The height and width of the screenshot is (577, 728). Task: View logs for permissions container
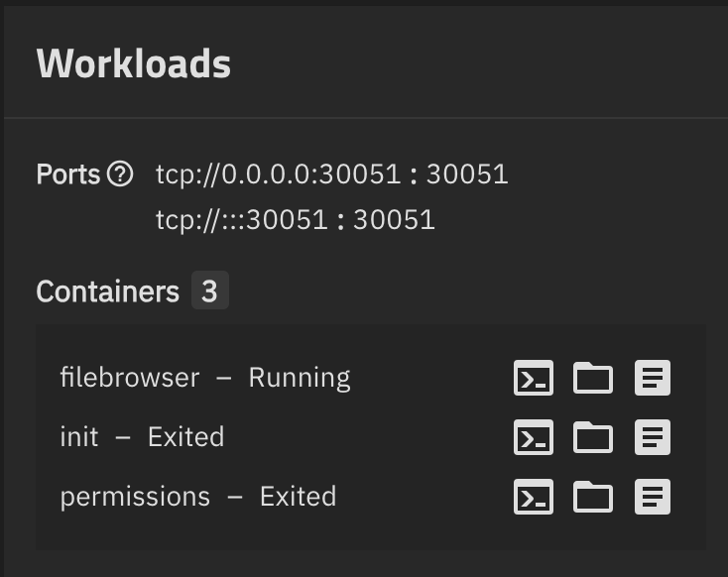(x=653, y=497)
